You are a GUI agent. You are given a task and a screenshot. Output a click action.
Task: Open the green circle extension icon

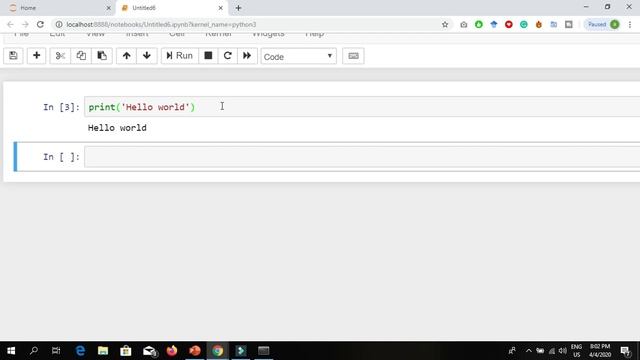479,24
